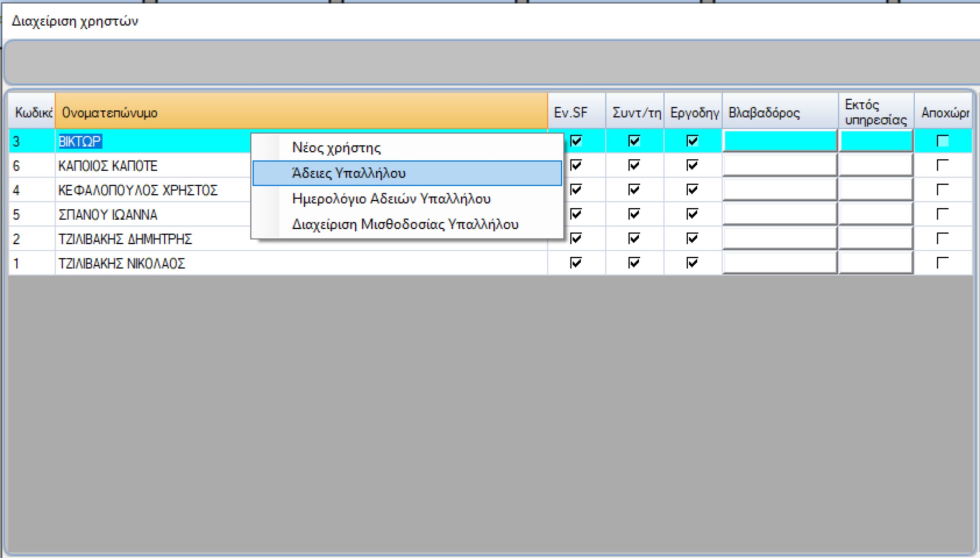Click 'Εκτός υπηρεσίας' field for ΤΖΙΛΙΒΑΚΗΣ ΝΙΚΟΛΑΟΣ
Viewport: 980px width, 558px height.
875,263
